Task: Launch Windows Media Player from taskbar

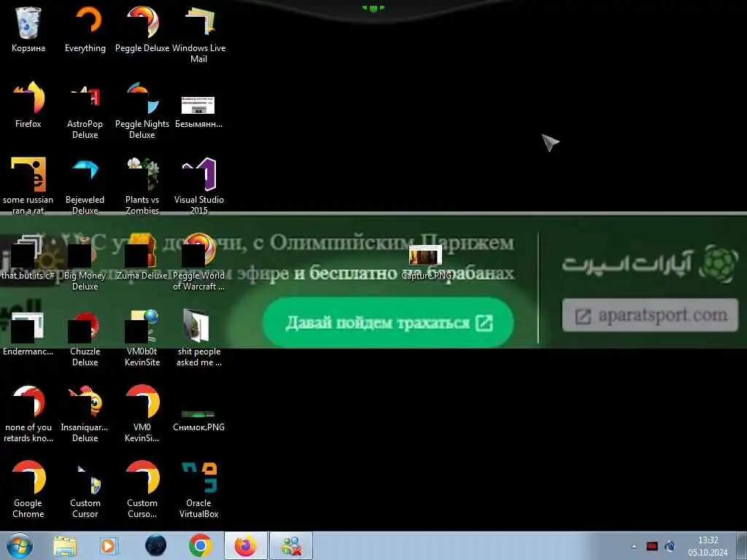Action: [x=109, y=546]
